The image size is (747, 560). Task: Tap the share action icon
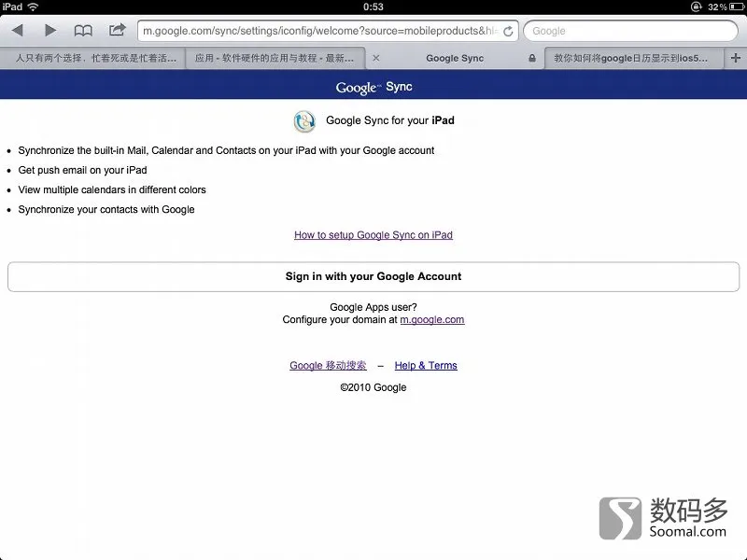tap(117, 30)
